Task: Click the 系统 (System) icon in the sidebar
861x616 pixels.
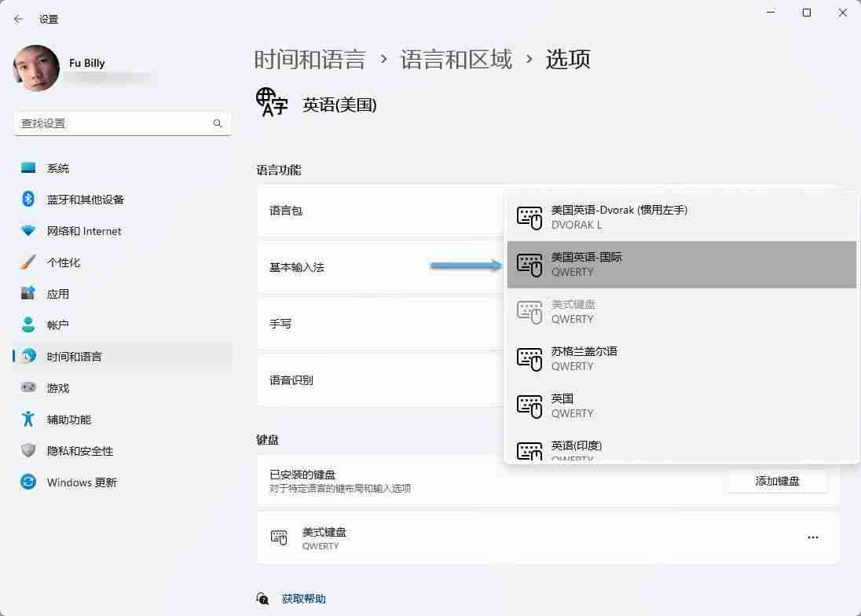Action: click(26, 167)
